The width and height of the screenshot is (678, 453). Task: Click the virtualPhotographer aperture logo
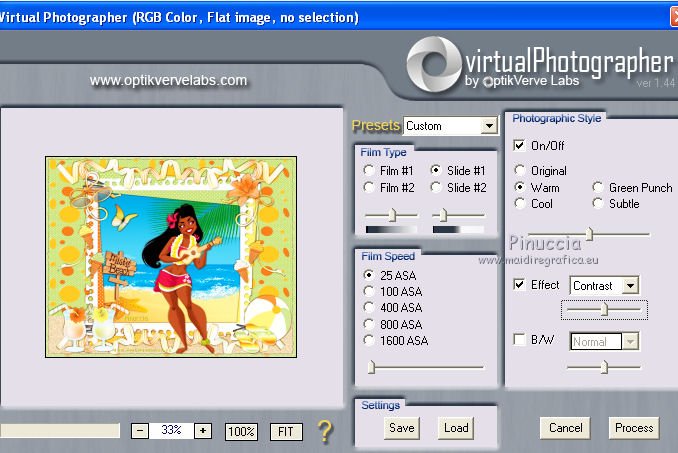tap(434, 64)
